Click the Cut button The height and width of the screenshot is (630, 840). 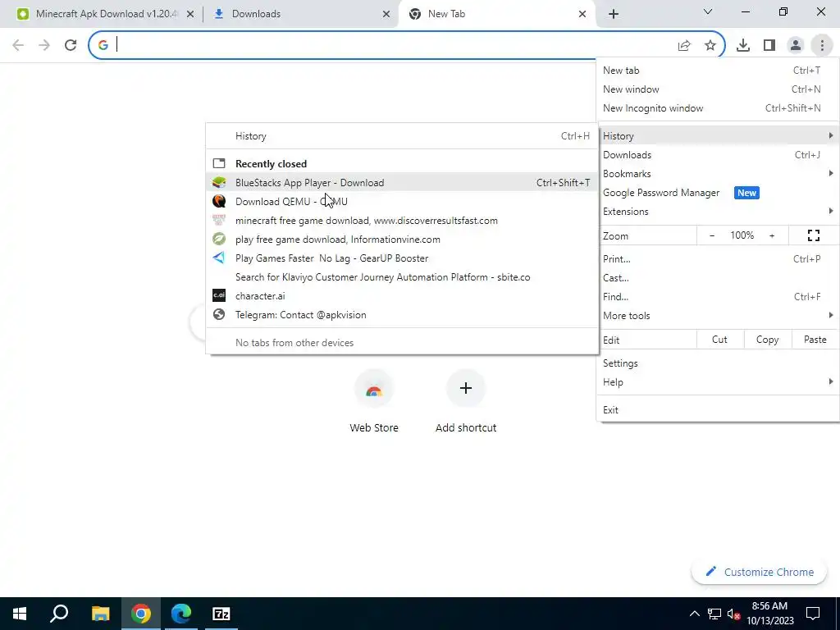click(x=719, y=340)
